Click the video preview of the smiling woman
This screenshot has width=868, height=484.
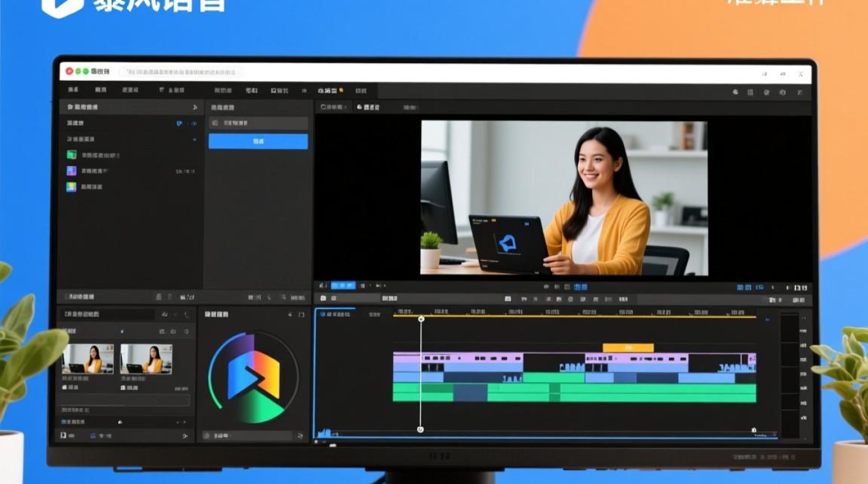coord(564,198)
